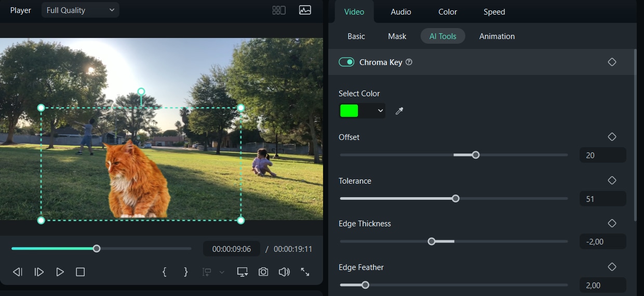Expand the player to full screen
Image resolution: width=644 pixels, height=296 pixels.
(x=305, y=272)
